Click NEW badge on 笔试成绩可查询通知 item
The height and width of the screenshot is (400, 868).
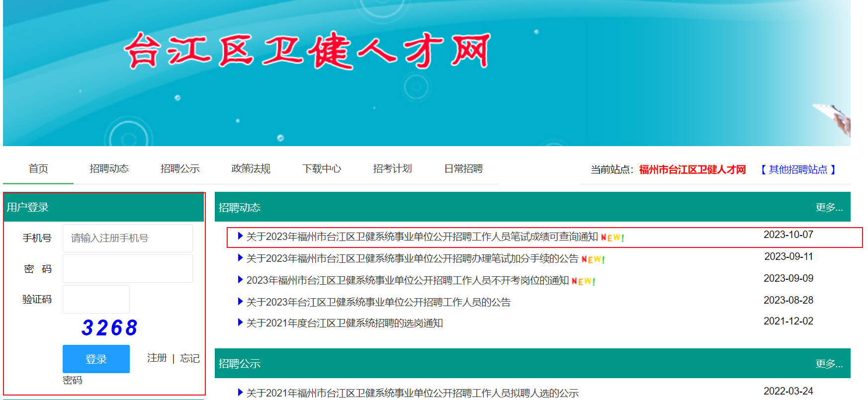[x=612, y=238]
